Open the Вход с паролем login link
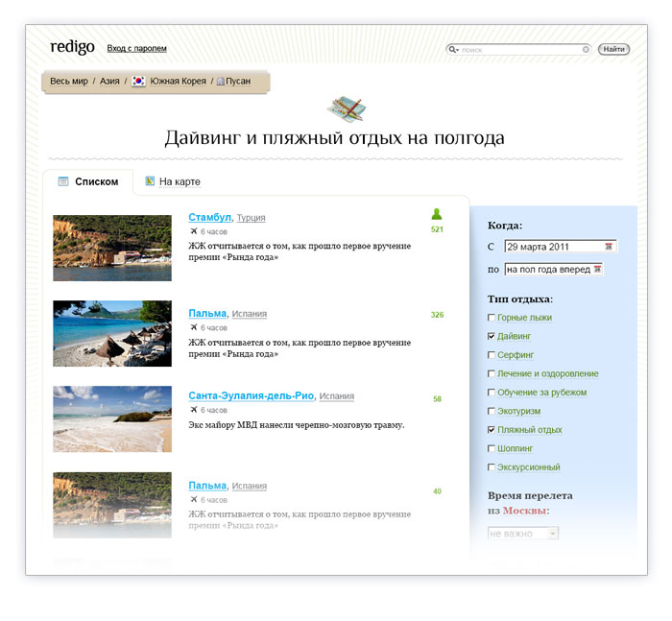672x621 pixels. click(x=136, y=48)
